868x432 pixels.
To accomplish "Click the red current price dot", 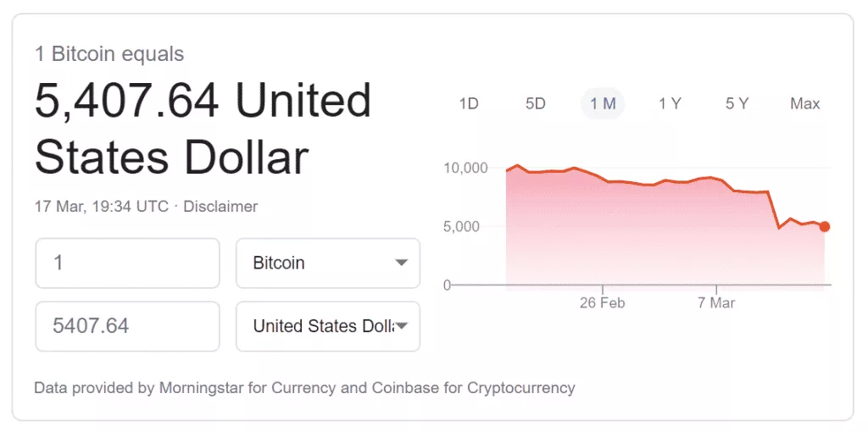I will (825, 226).
